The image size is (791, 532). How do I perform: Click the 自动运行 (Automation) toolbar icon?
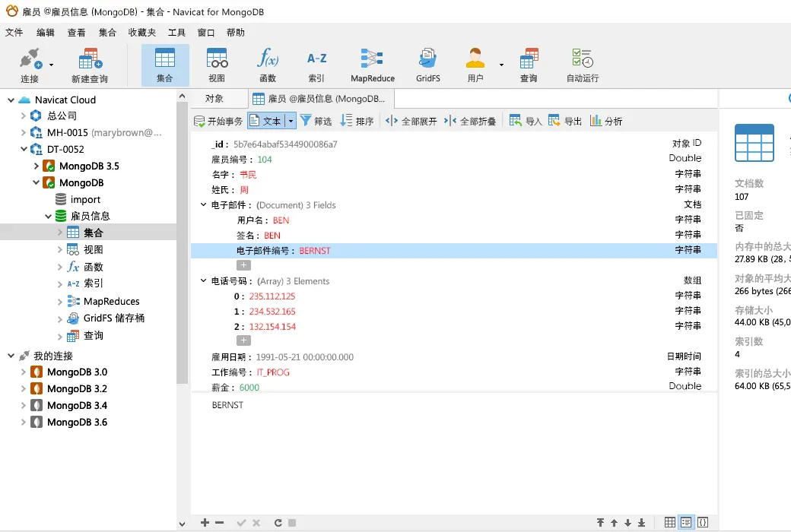click(x=582, y=65)
